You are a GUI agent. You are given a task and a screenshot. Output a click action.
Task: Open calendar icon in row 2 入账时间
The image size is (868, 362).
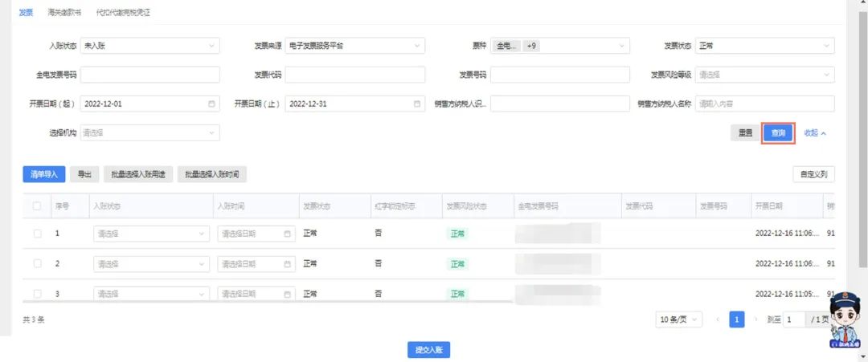tap(287, 264)
